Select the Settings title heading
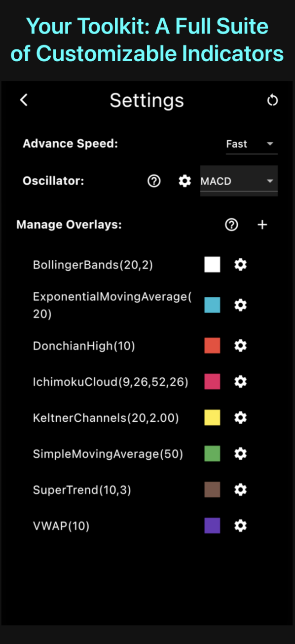 pyautogui.click(x=147, y=100)
